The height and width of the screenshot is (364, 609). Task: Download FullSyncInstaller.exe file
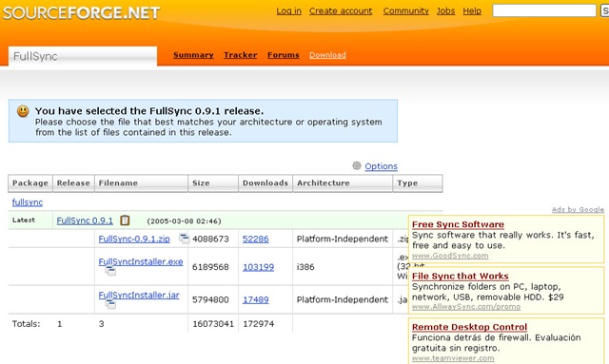(x=141, y=261)
